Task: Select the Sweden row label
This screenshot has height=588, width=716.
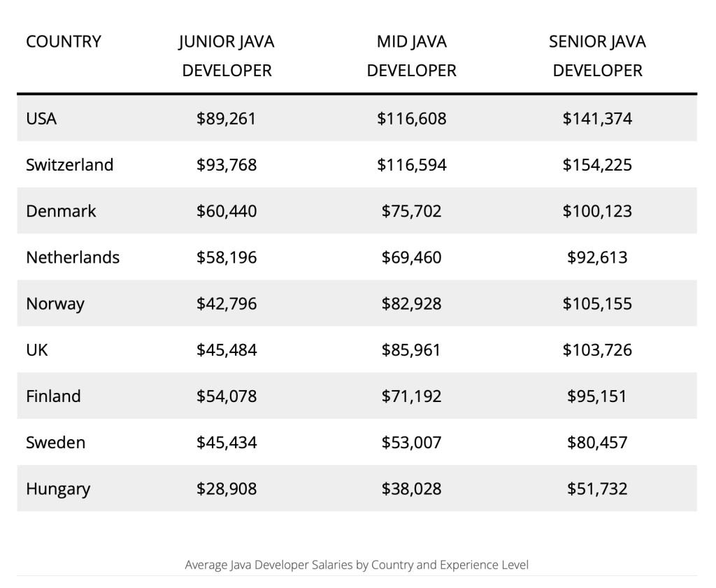Action: click(55, 443)
